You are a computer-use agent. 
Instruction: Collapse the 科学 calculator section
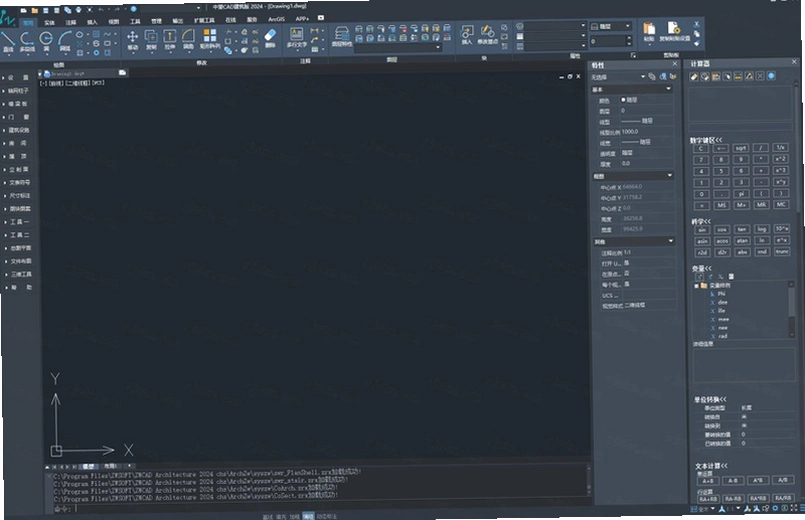[701, 221]
